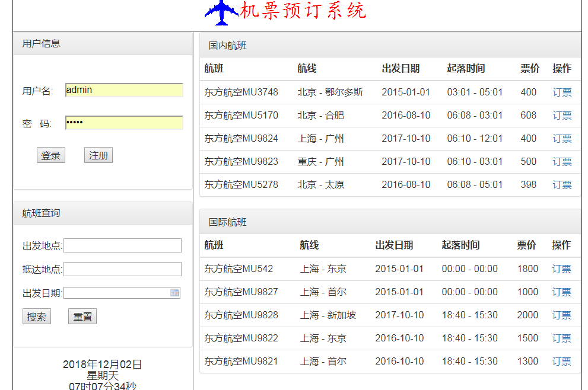Click 订票 for flight MU9824
588x390 pixels.
click(x=562, y=139)
